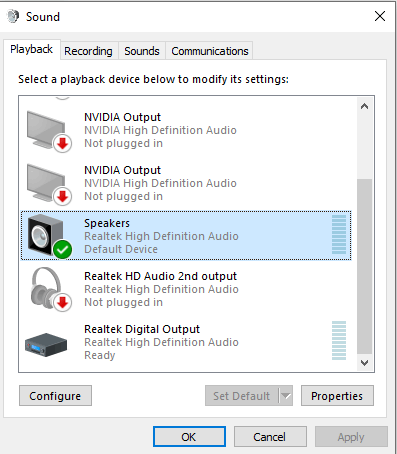Click the green default-device checkmark badge

(63, 249)
